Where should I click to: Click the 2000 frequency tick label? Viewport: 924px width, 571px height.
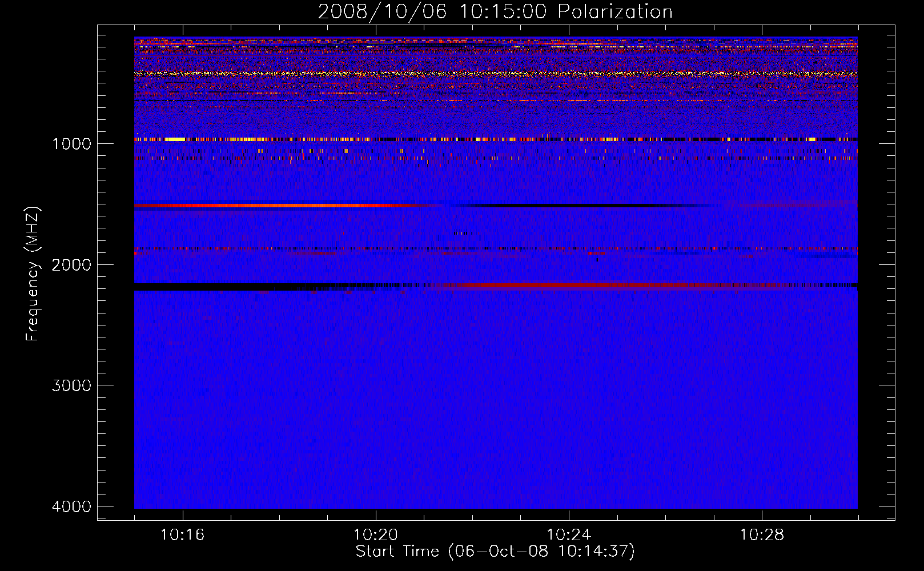coord(71,265)
